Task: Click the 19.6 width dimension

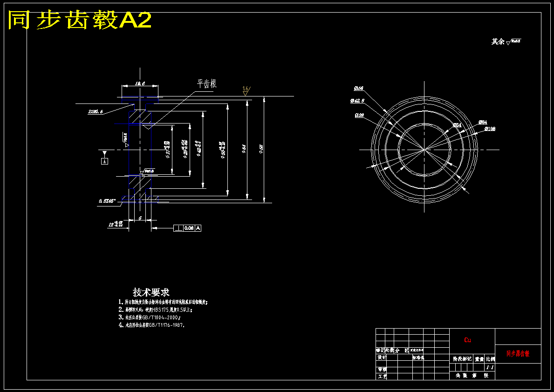Action: [x=140, y=83]
